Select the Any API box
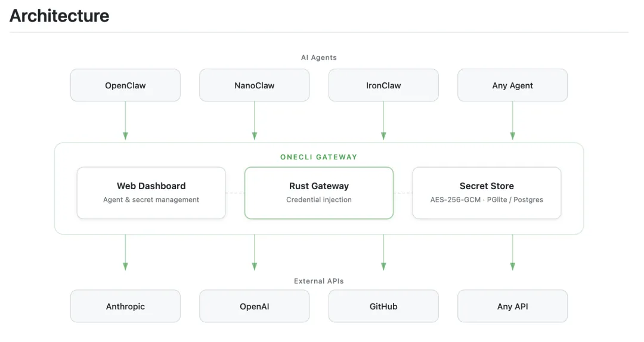The height and width of the screenshot is (342, 644). 512,306
